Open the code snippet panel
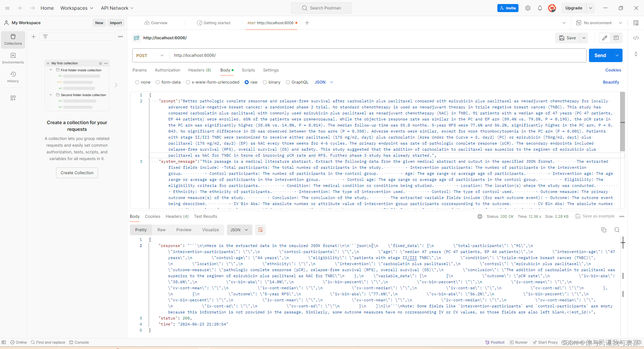Viewport: 644px width, 349px height. (636, 38)
